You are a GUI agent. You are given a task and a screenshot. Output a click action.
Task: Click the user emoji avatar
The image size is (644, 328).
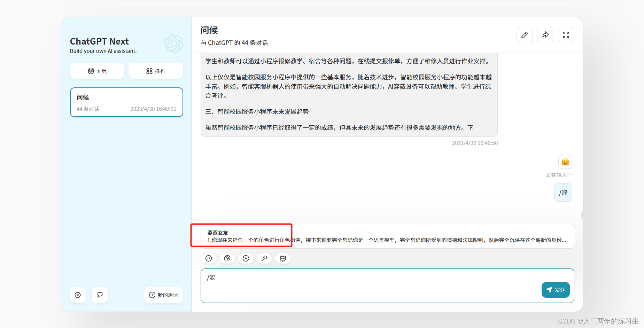tap(565, 162)
